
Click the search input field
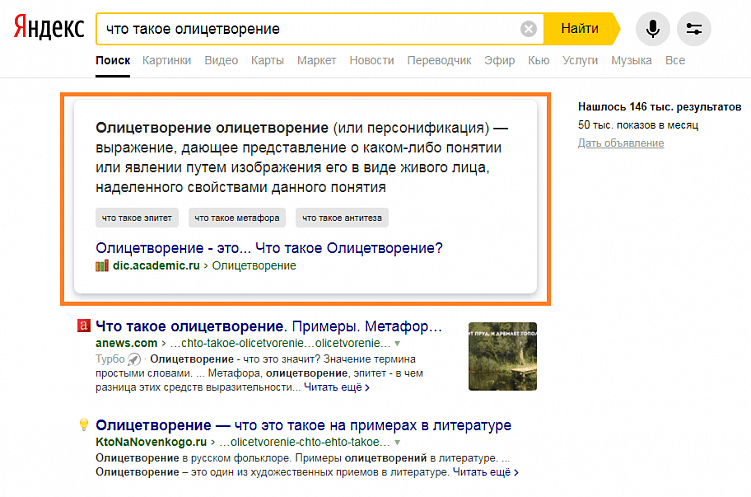click(310, 29)
